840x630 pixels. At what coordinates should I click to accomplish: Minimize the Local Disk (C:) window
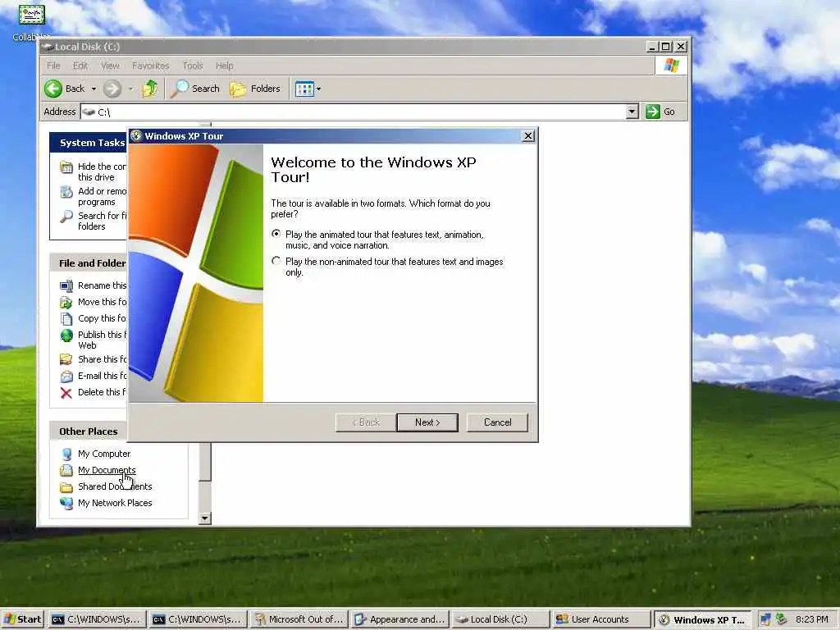click(x=652, y=47)
